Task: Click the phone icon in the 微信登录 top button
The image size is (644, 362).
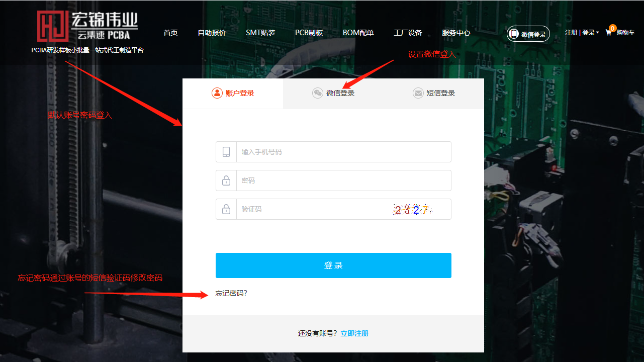Action: (x=514, y=34)
